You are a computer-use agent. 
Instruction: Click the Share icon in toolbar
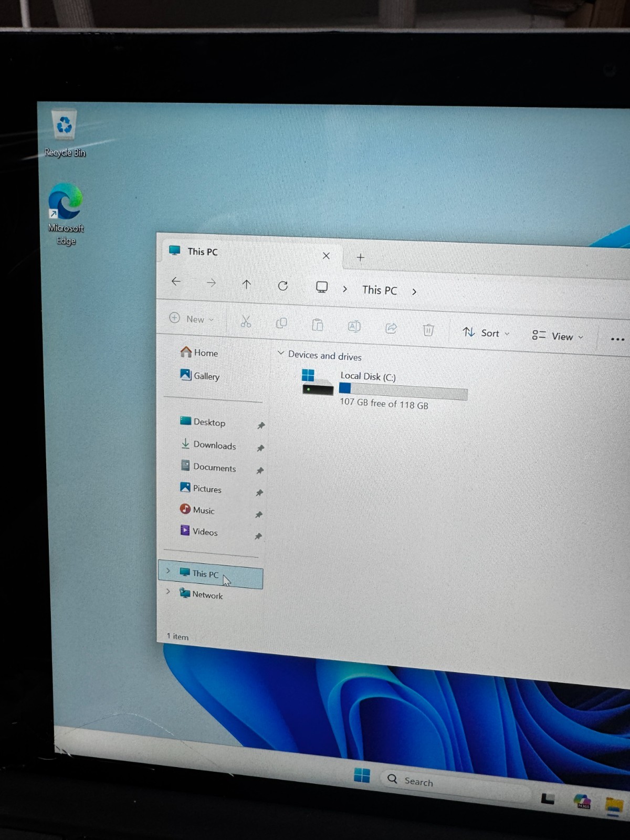391,328
